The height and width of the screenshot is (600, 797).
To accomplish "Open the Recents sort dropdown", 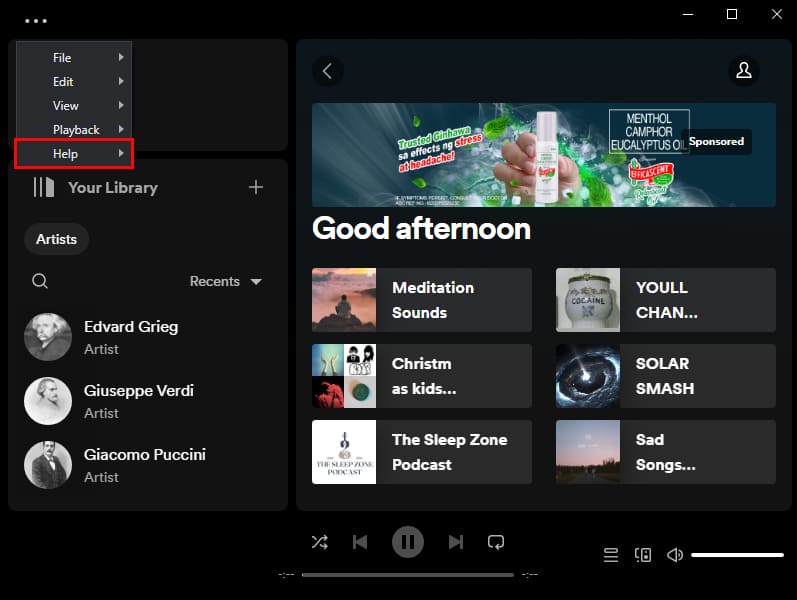I will (226, 281).
